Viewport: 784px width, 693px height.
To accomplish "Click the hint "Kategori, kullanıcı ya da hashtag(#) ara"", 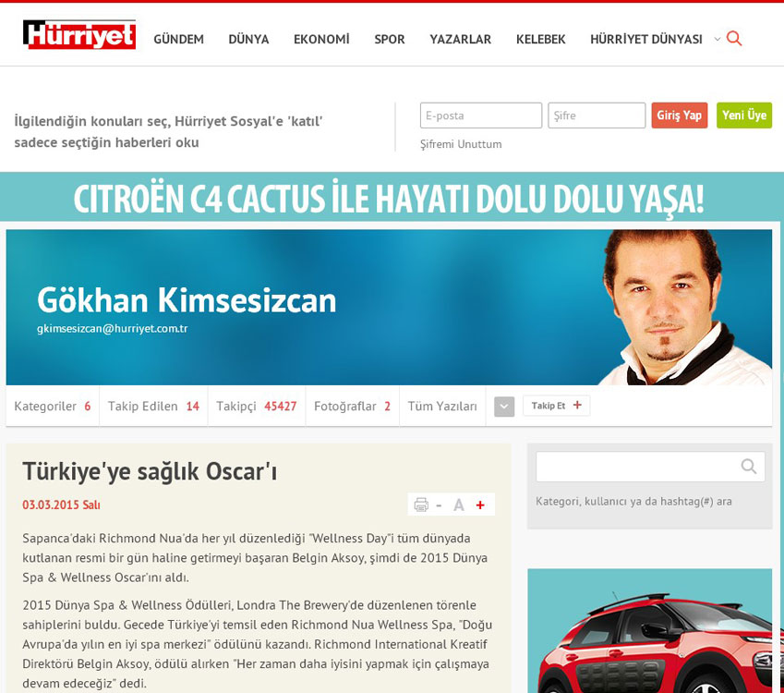I will (633, 502).
